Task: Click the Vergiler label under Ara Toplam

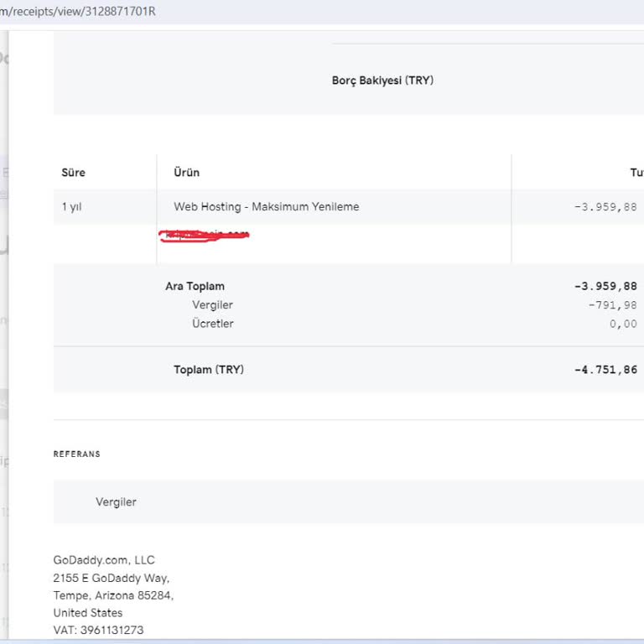Action: [212, 305]
